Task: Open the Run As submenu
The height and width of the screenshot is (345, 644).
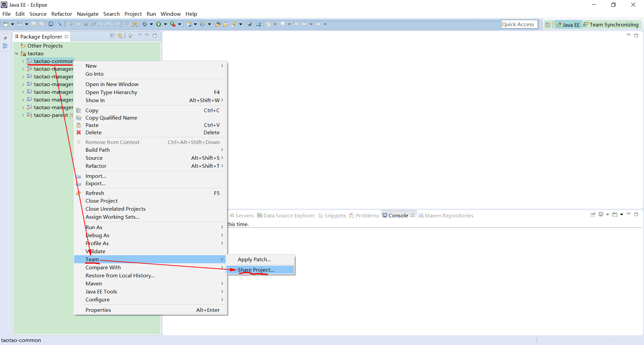Action: [151, 227]
